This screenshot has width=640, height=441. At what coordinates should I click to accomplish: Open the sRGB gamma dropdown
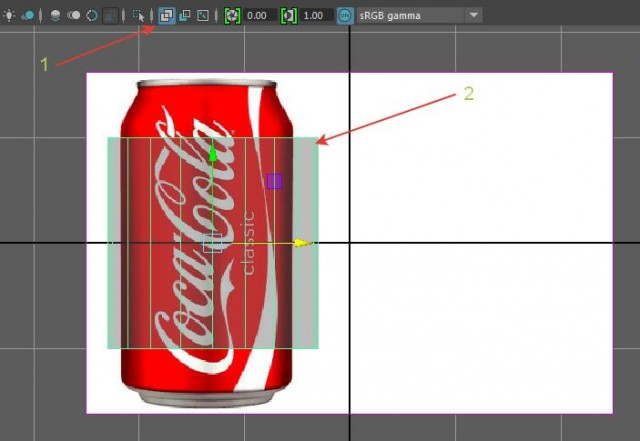[x=474, y=16]
